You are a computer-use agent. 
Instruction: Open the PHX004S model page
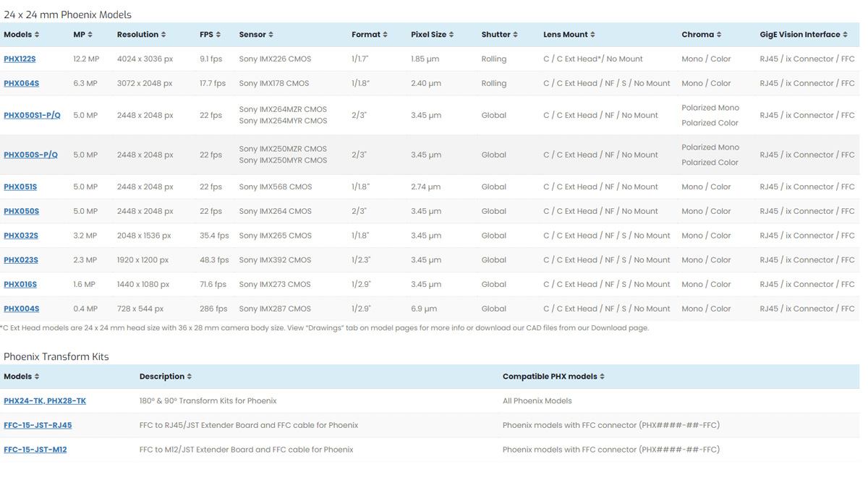pyautogui.click(x=22, y=309)
